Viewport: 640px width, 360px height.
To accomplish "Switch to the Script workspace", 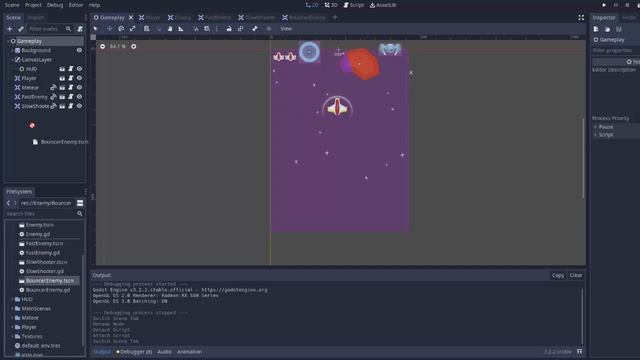I will (353, 5).
